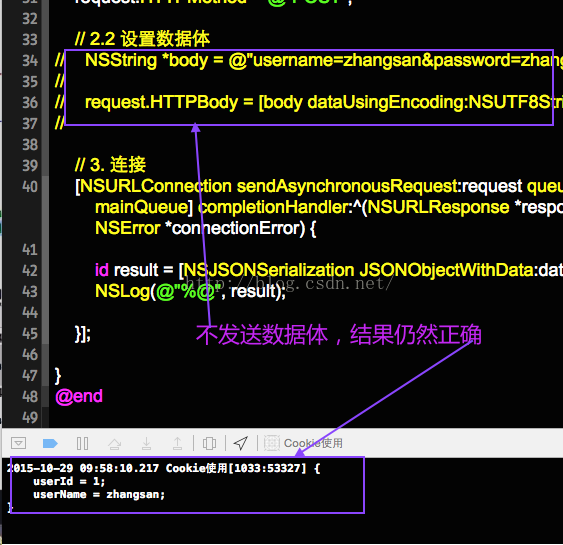Click "completionHandler:" in the code
Image resolution: width=563 pixels, height=545 pixels.
click(x=276, y=207)
